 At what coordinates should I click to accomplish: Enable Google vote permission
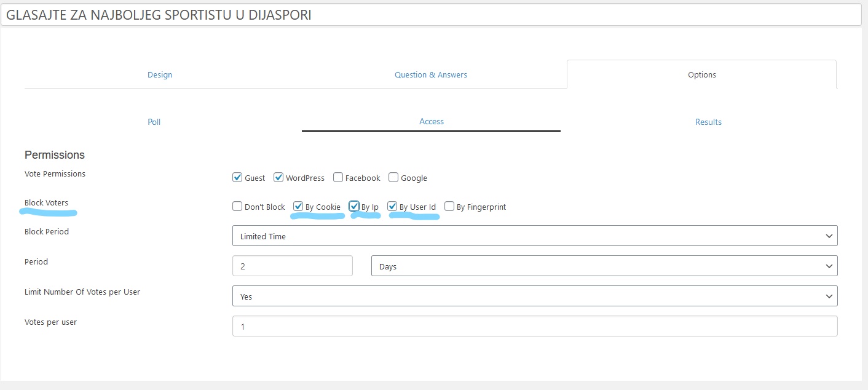click(x=393, y=177)
